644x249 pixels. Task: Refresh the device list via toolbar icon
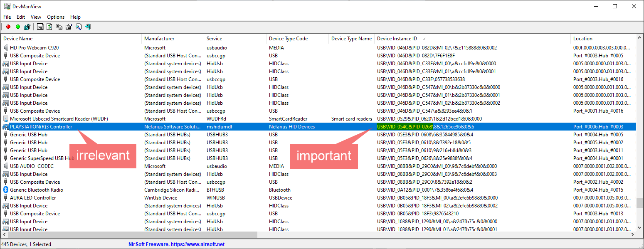[49, 27]
